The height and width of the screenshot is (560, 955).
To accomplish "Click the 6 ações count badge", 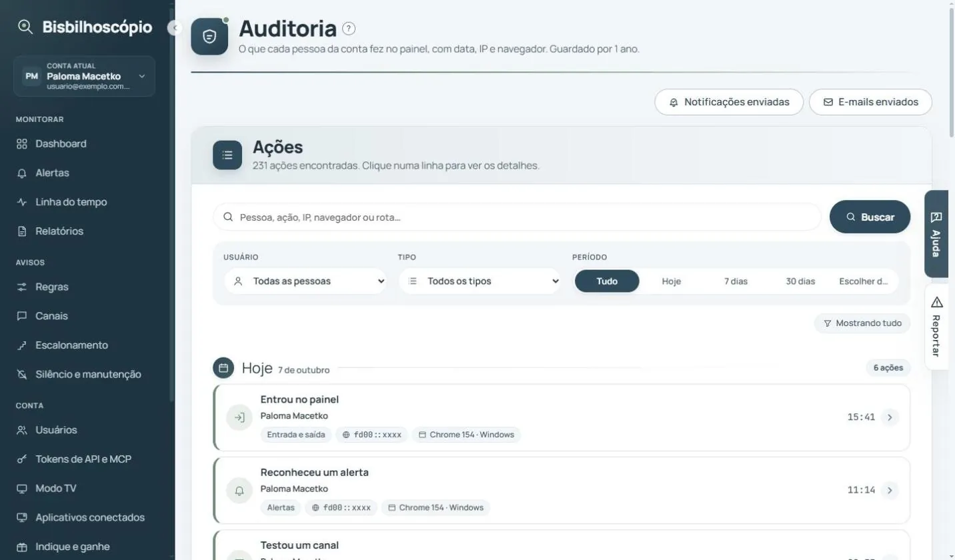I will pyautogui.click(x=888, y=368).
